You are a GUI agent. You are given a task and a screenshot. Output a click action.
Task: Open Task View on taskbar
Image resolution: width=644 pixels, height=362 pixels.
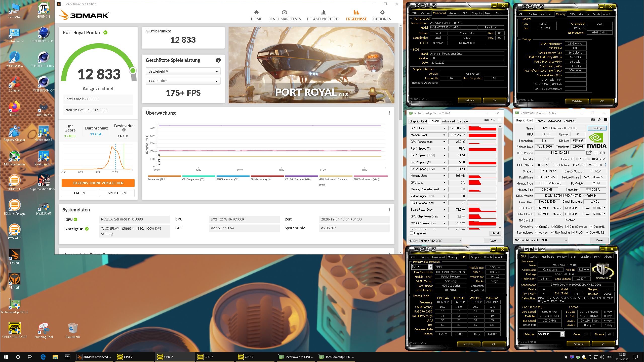click(x=30, y=357)
